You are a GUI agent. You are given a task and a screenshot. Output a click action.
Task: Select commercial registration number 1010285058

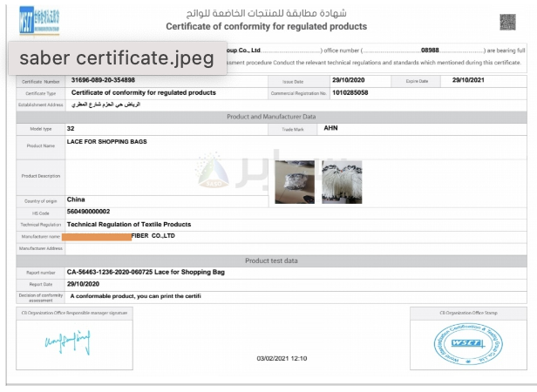(x=350, y=93)
